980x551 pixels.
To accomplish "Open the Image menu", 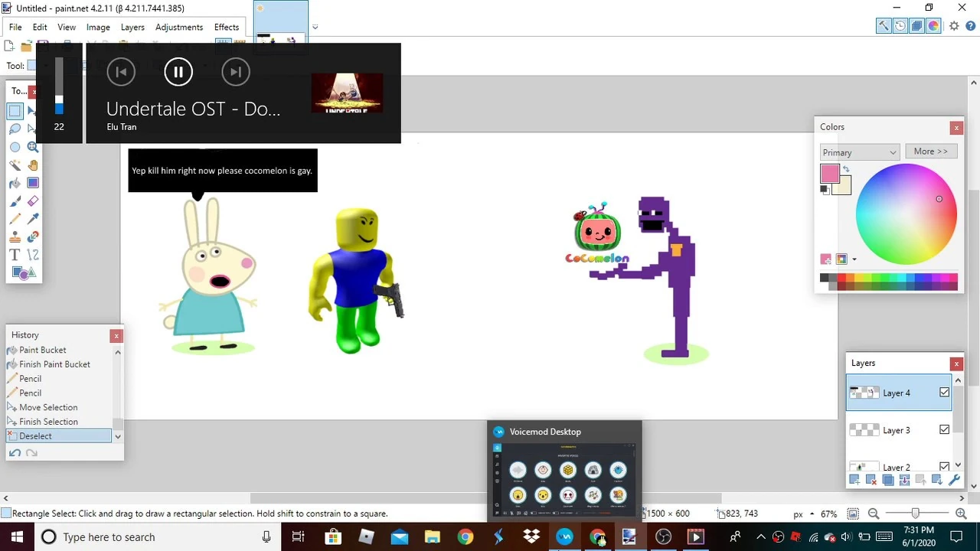I will [x=98, y=27].
